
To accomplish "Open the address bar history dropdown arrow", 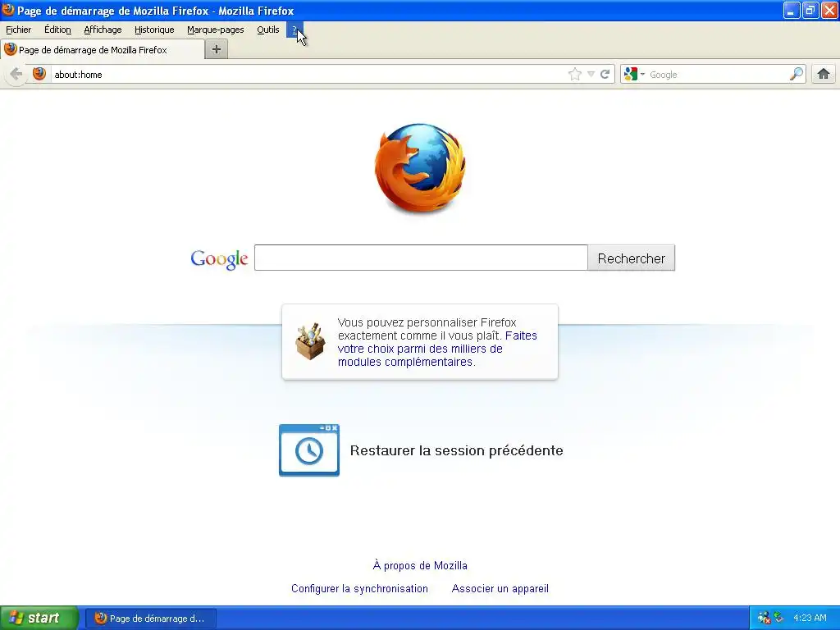I will [x=591, y=74].
